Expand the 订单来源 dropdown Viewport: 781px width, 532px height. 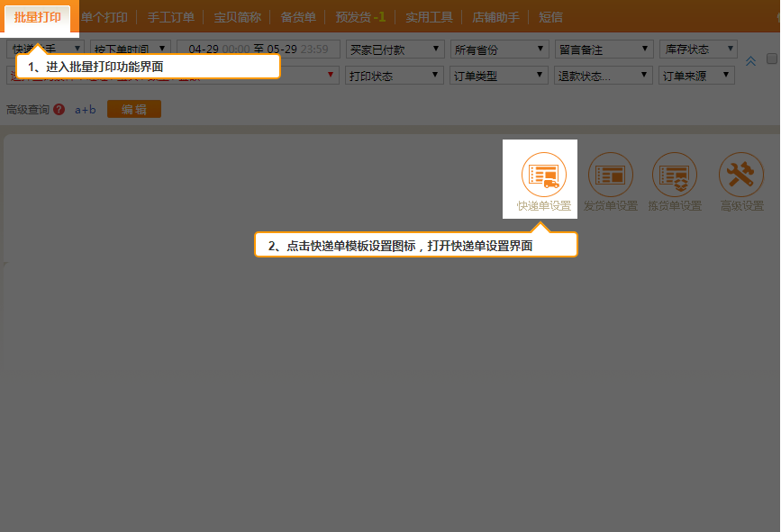696,77
